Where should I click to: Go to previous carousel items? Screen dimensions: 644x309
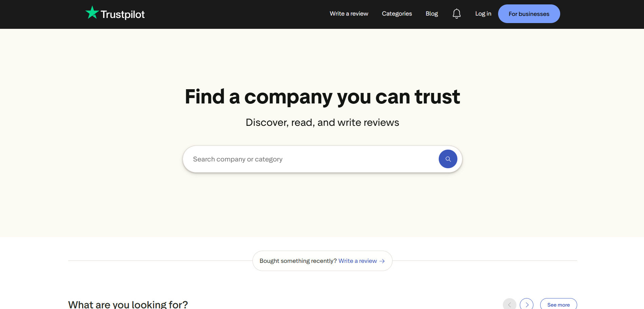point(509,305)
